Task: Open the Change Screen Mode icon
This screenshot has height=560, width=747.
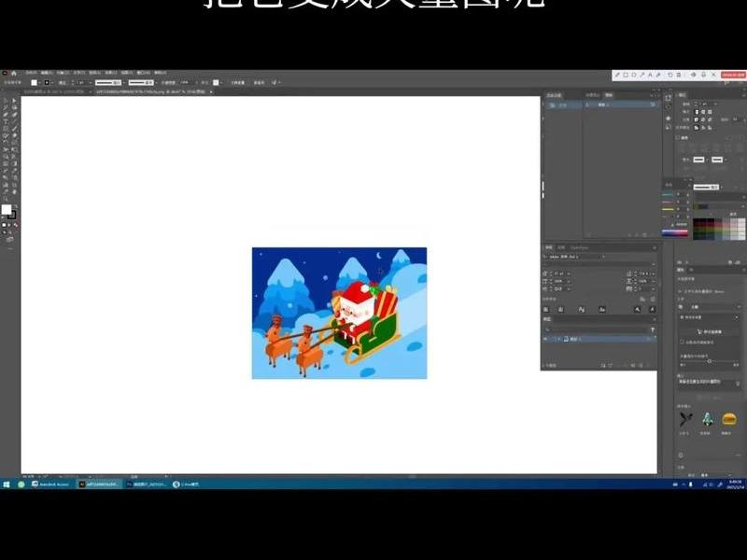Action: coord(9,239)
